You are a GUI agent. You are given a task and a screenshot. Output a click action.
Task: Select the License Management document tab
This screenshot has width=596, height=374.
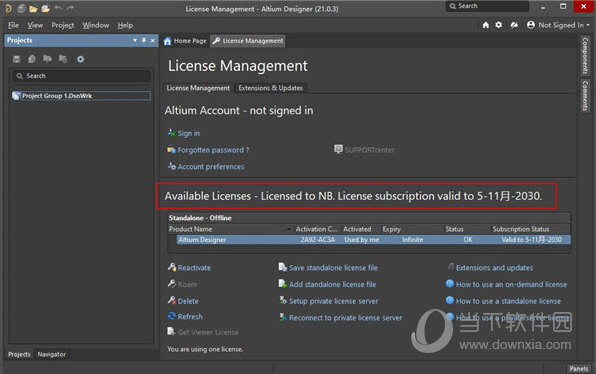tap(247, 41)
